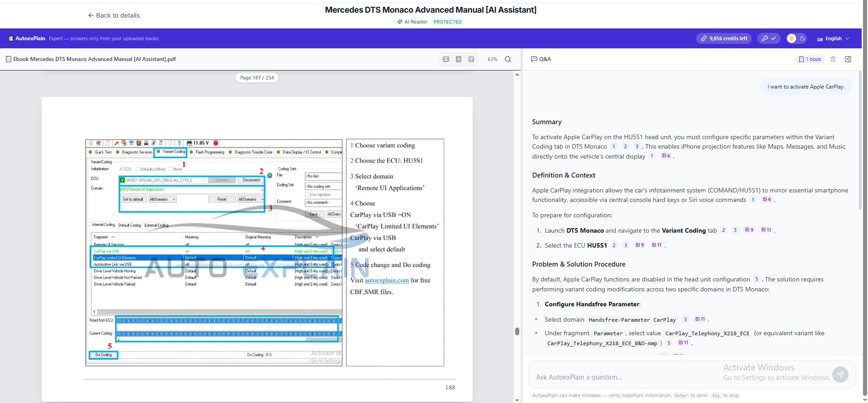Click the 'Handsfree-Parameter CarPlay' code chip
This screenshot has height=403, width=868.
tap(632, 320)
